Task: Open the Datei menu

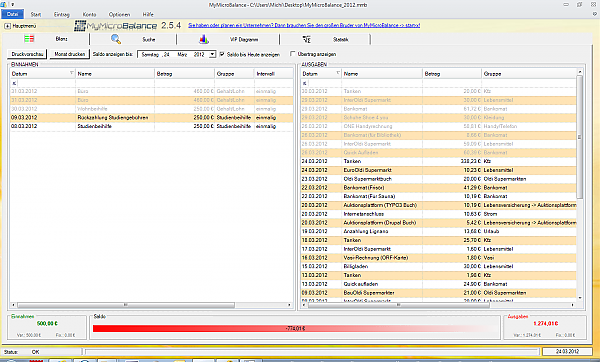Action: click(13, 14)
